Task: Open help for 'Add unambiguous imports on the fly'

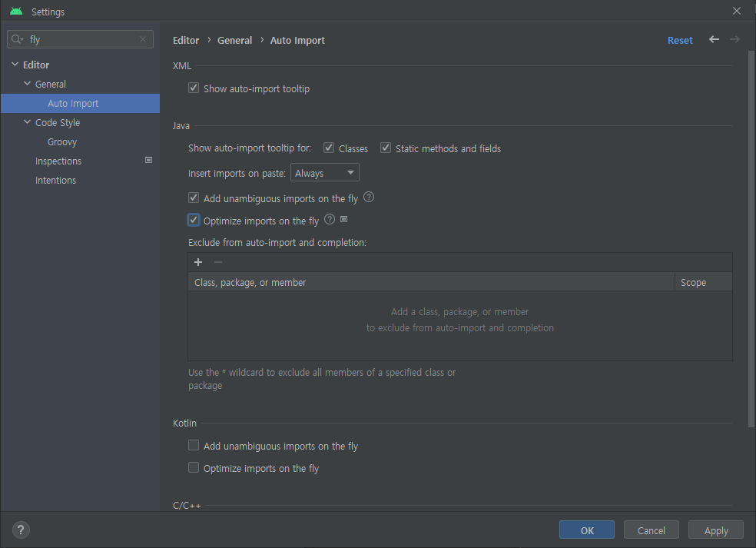Action: 369,198
